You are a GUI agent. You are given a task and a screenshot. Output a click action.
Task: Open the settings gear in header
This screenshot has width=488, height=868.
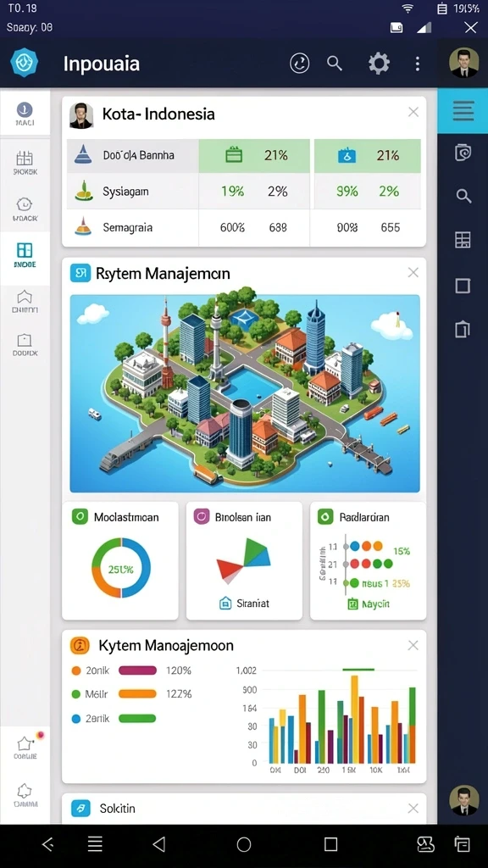pos(379,63)
